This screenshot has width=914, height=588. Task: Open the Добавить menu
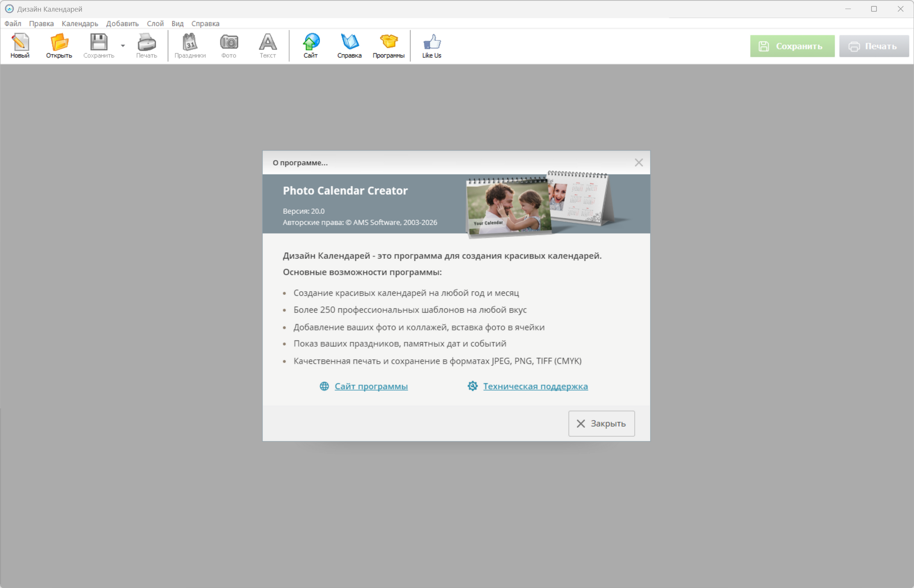point(122,23)
